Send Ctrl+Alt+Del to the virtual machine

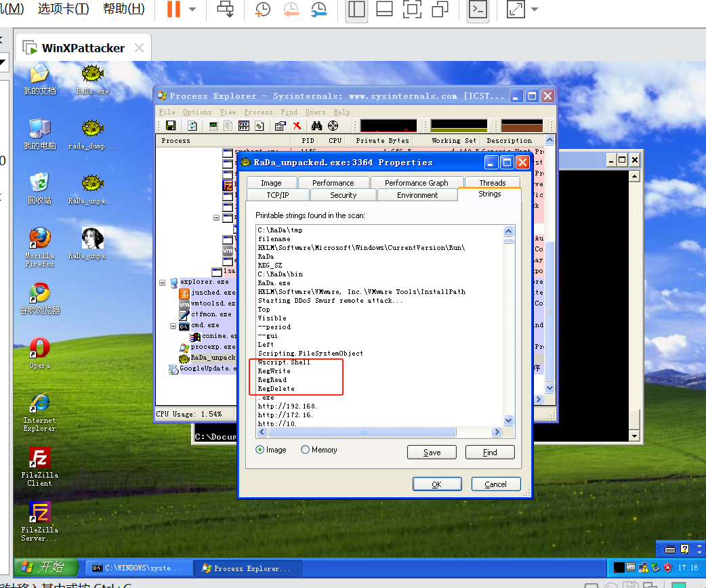tap(225, 9)
